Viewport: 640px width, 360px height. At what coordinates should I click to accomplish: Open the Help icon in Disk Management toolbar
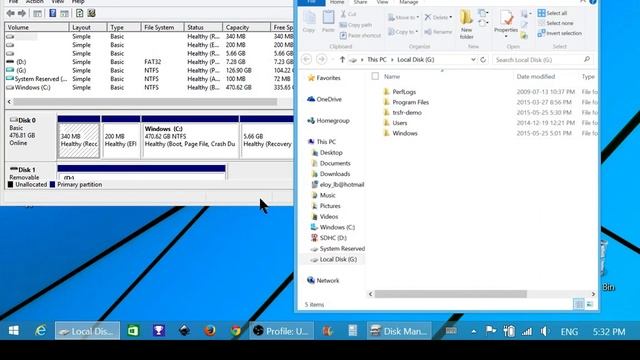tap(53, 13)
